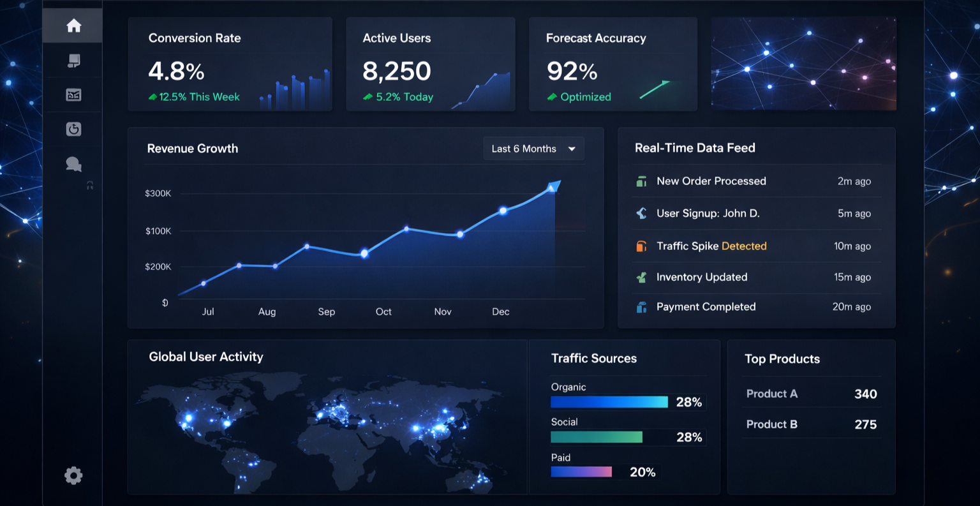Click the network graphic thumbnail top right

click(803, 63)
